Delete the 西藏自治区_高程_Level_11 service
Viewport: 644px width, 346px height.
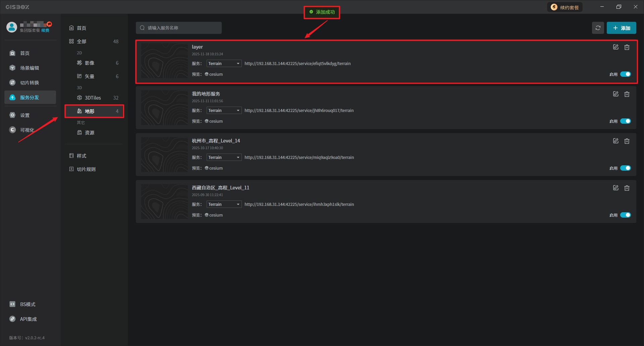tap(627, 188)
